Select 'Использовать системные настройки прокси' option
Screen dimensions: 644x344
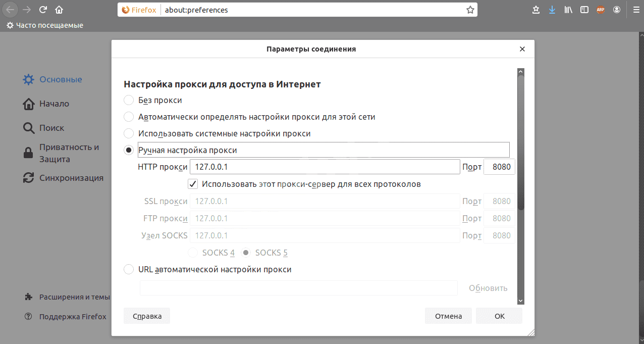pyautogui.click(x=129, y=133)
